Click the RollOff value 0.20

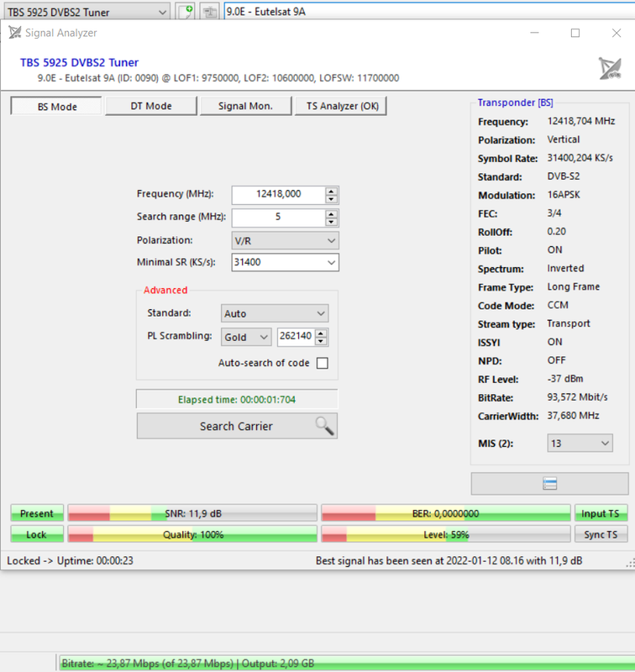[x=557, y=232]
